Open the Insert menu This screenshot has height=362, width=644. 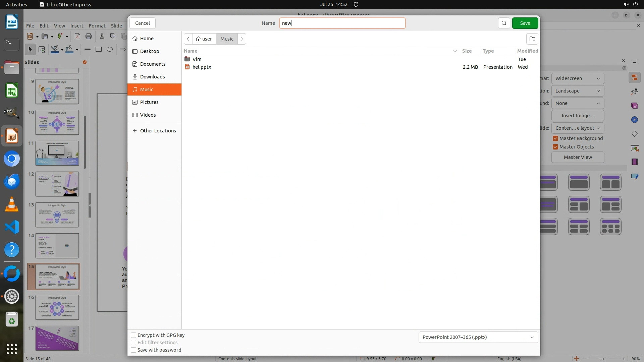76,26
